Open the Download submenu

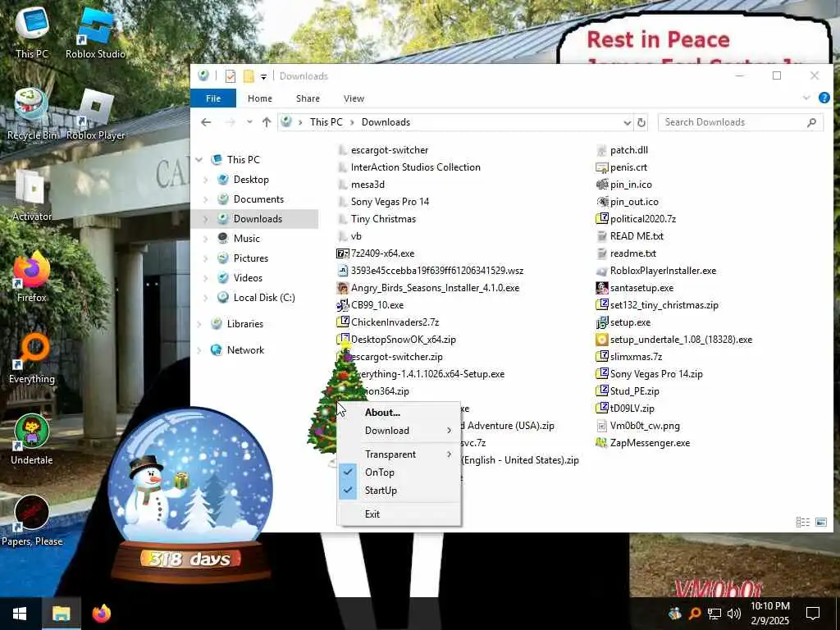point(399,431)
